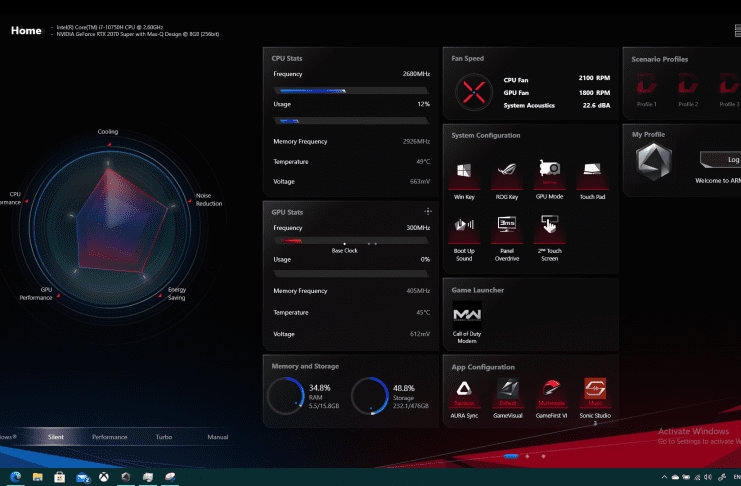Open volume control in system tray
This screenshot has width=741, height=486.
pos(707,477)
